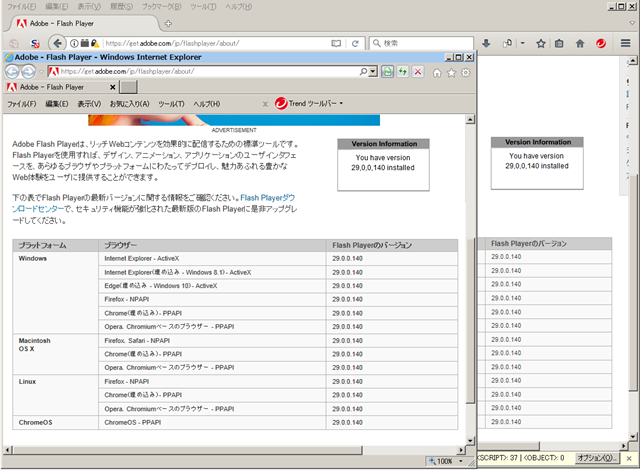Refresh the page in Internet Explorer
Viewport: 640px width, 470px height.
403,72
